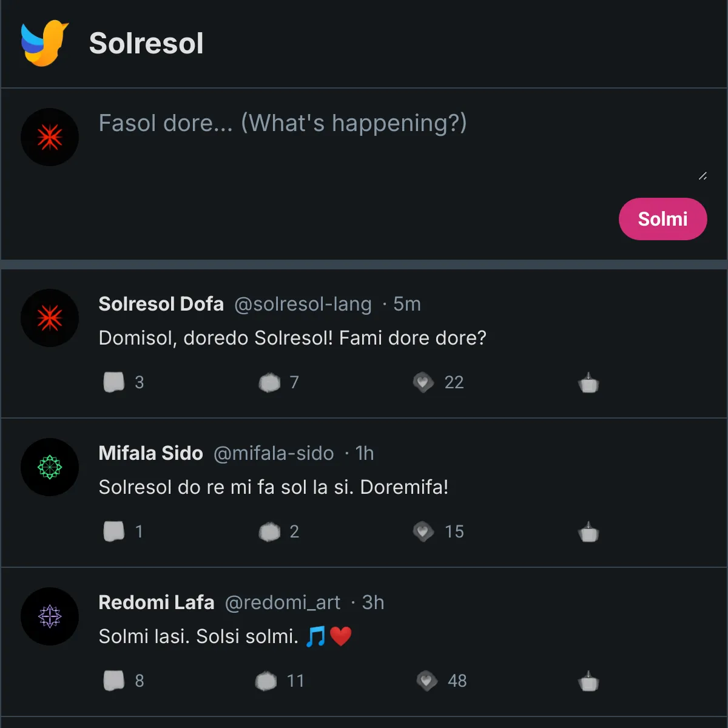Click the bird logo in the header
This screenshot has width=728, height=728.
(x=42, y=42)
